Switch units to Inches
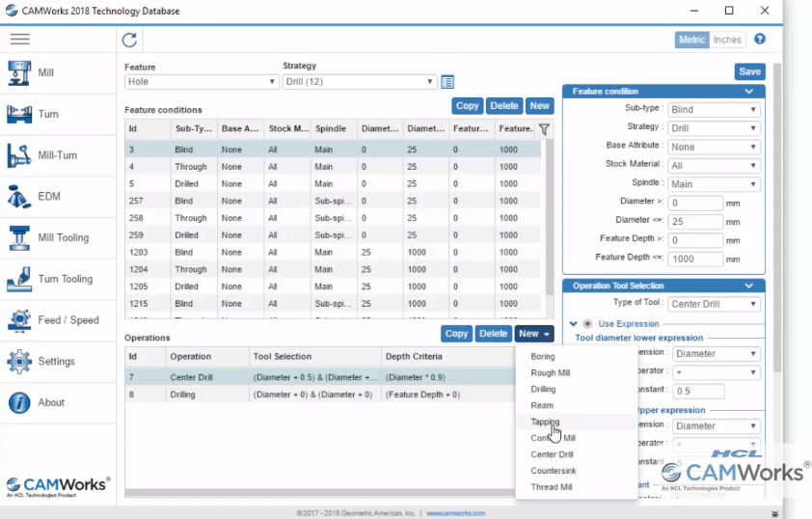The image size is (812, 519). tap(727, 40)
